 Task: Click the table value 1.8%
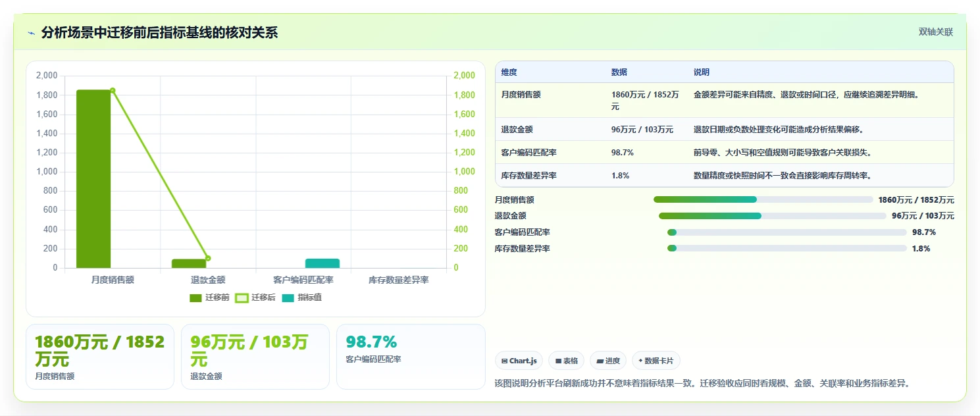620,175
